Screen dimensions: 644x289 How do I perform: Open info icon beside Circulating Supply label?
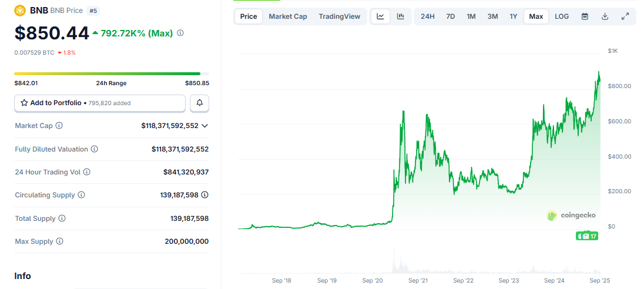(x=81, y=195)
